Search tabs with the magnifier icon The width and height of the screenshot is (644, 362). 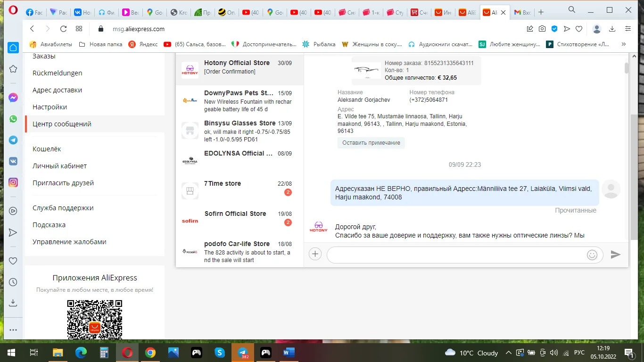coord(572,9)
